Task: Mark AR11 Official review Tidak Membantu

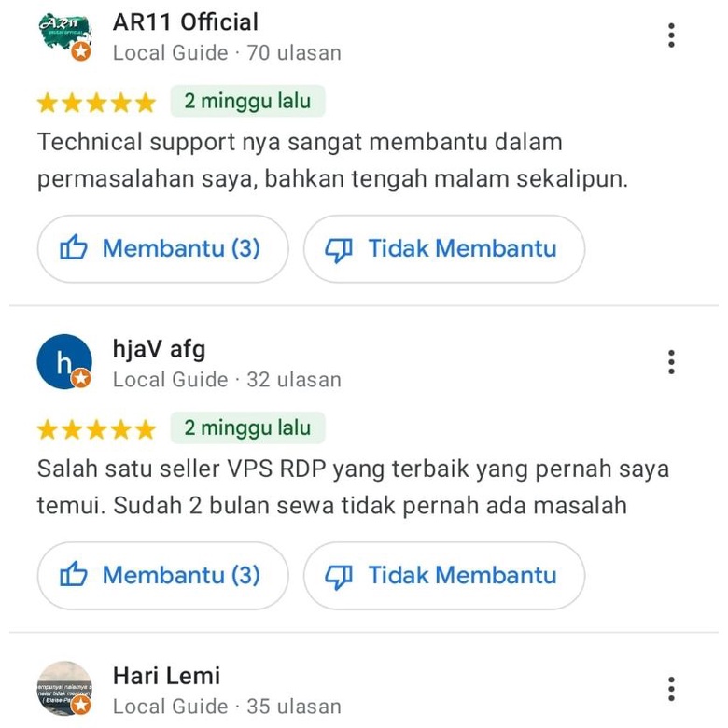Action: pyautogui.click(x=444, y=249)
